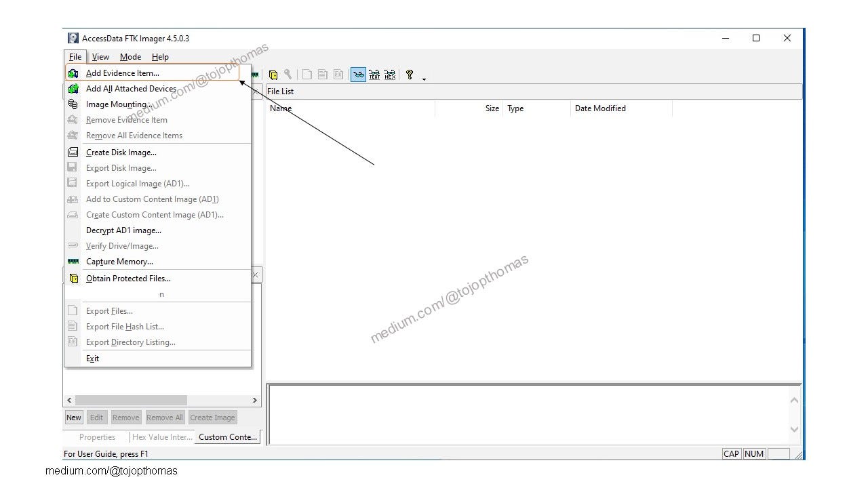Screen dimensions: 868x488
Task: Click the File List pane title
Action: [x=281, y=91]
